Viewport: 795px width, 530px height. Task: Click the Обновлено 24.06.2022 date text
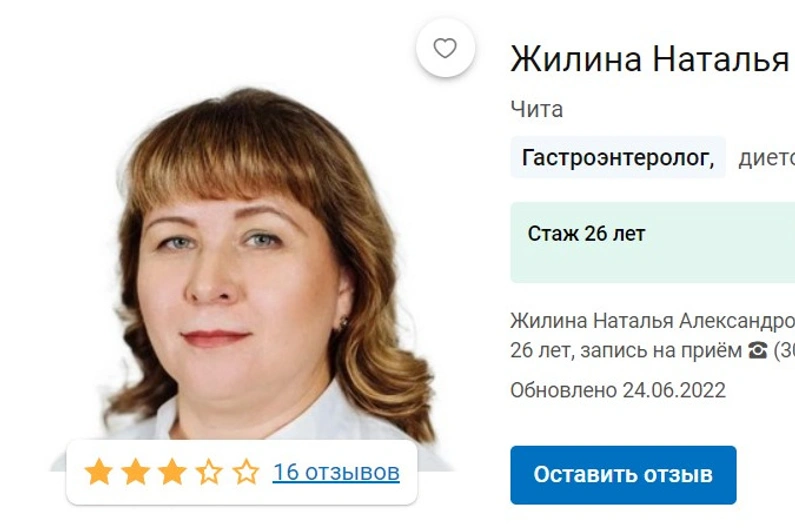(x=618, y=390)
